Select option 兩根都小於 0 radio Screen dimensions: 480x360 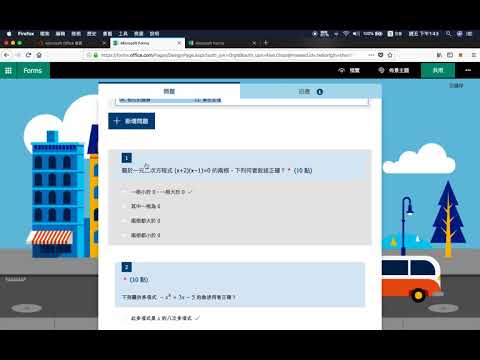pos(125,235)
